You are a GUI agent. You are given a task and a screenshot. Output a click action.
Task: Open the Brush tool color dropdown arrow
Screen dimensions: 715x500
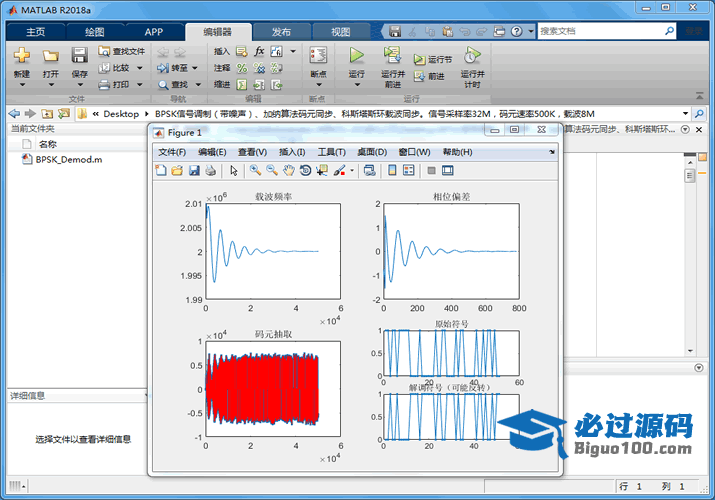click(x=352, y=171)
